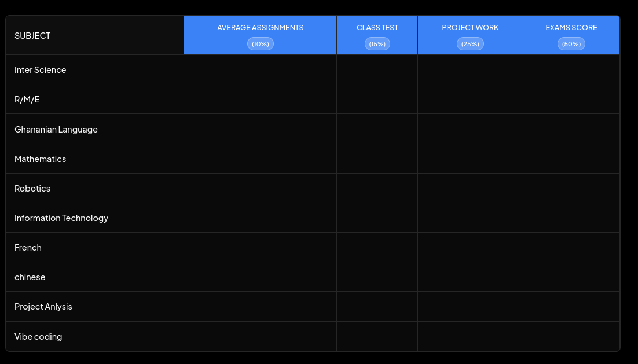638x364 pixels.
Task: Click the French subject label
Action: point(28,247)
